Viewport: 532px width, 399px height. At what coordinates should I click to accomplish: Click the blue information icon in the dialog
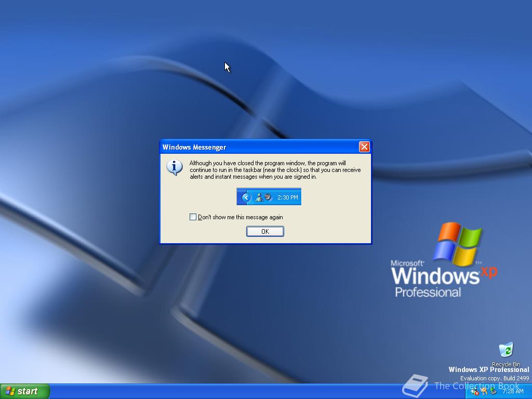(x=175, y=168)
